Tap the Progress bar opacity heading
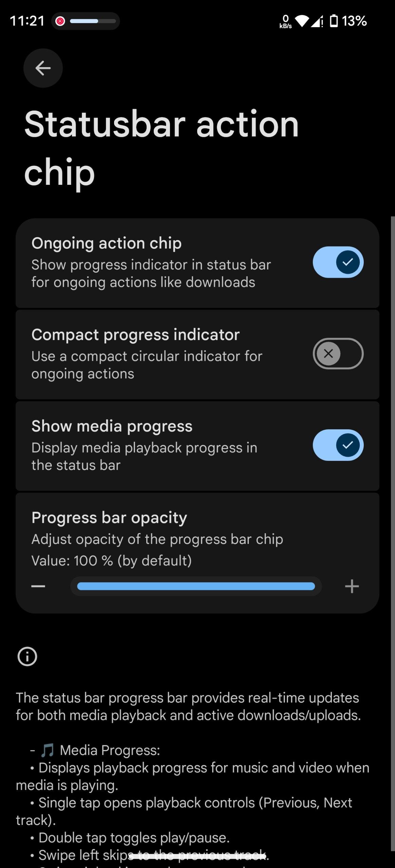The height and width of the screenshot is (868, 395). tap(109, 518)
